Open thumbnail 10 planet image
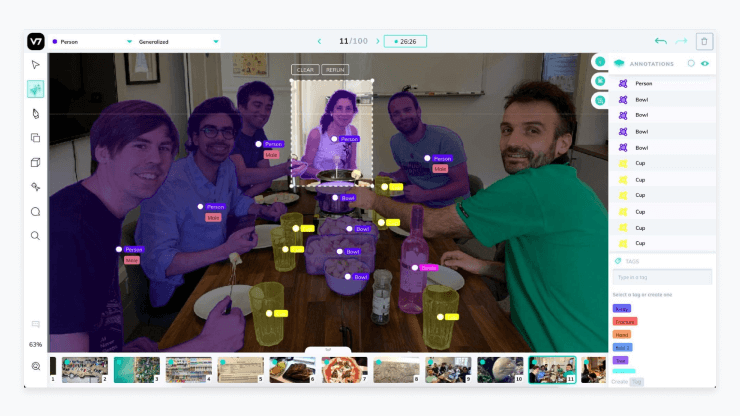 tap(500, 370)
